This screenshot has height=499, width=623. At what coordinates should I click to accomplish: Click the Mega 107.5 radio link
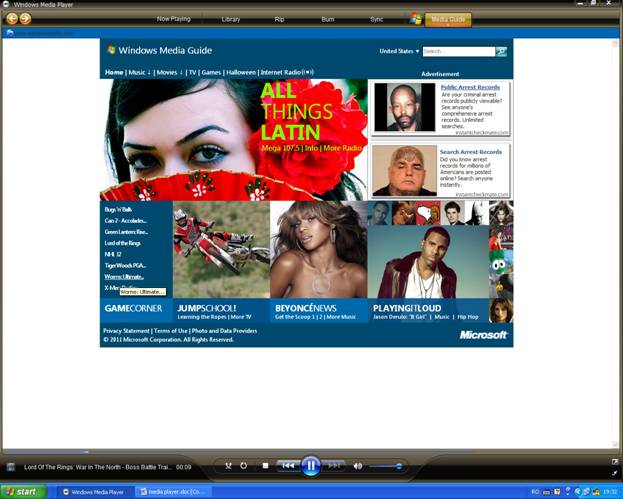point(281,148)
